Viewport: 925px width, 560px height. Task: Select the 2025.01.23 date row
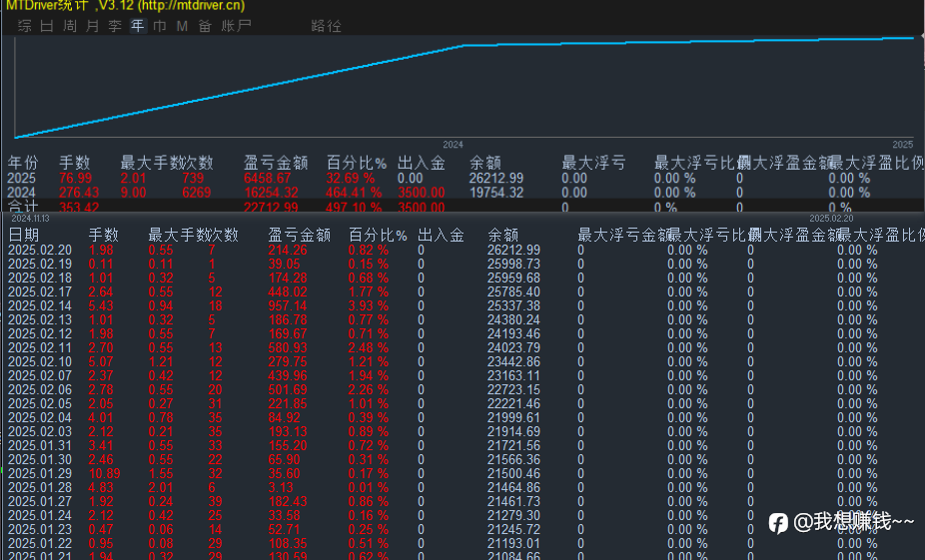click(x=462, y=530)
